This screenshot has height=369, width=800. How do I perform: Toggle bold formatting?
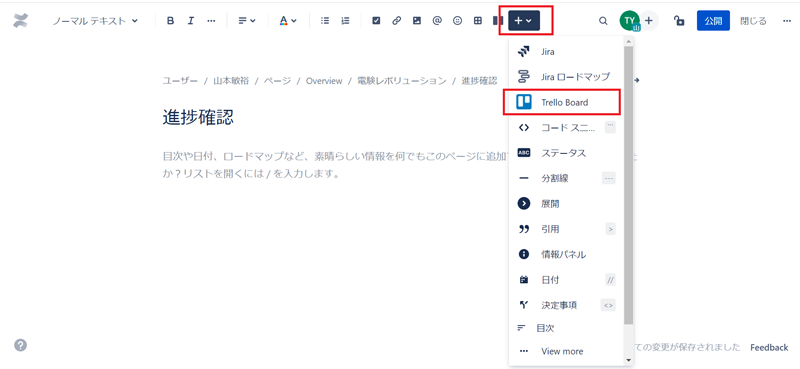click(x=170, y=21)
